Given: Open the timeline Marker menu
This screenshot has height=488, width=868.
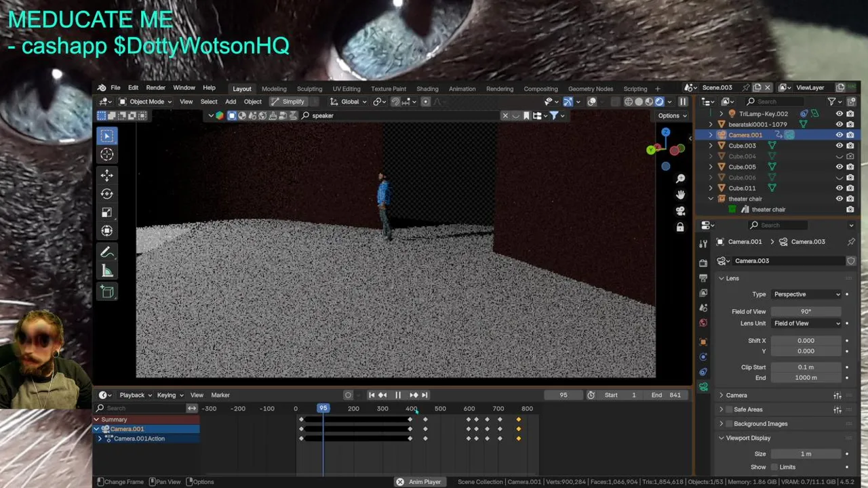Looking at the screenshot, I should coord(220,395).
